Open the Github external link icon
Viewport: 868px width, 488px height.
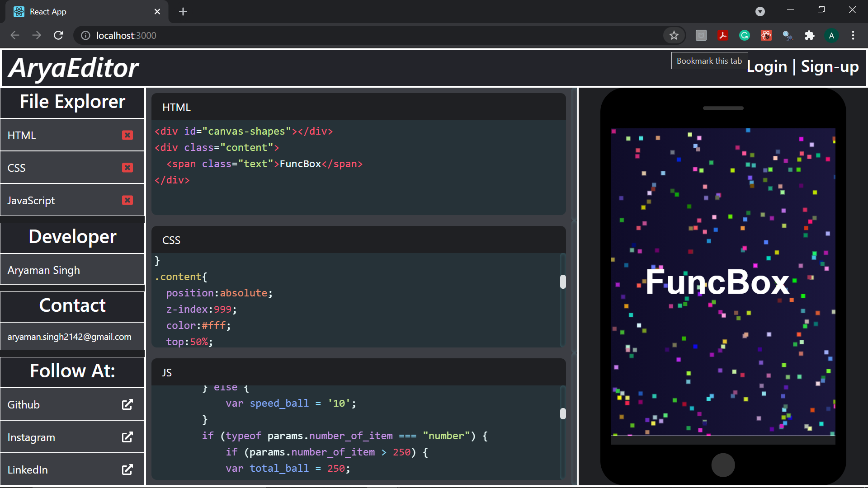click(x=127, y=404)
